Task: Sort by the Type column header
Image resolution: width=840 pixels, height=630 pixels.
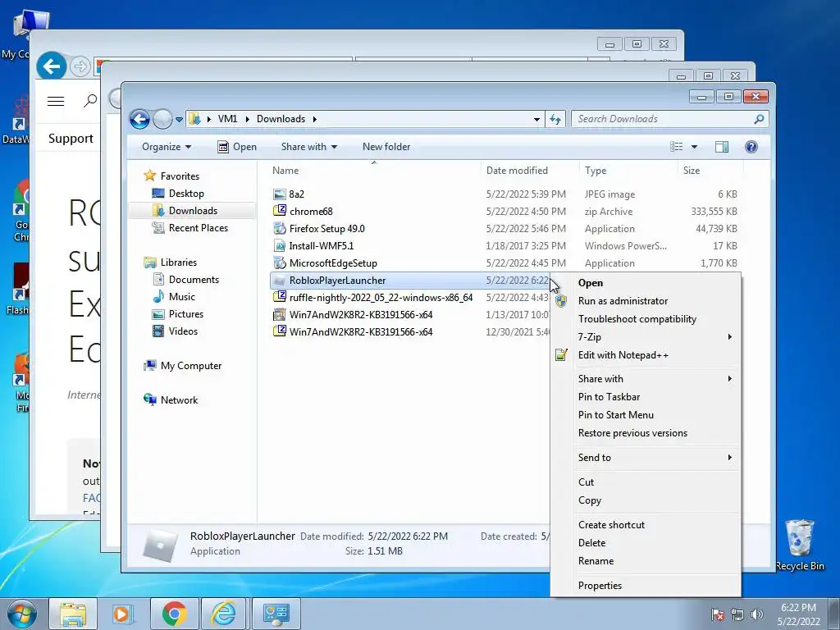Action: point(628,171)
